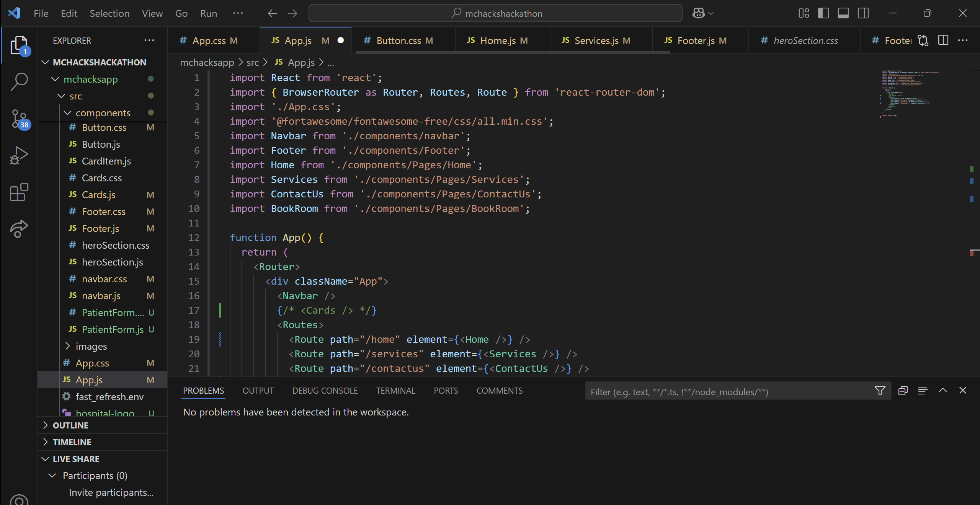Open the Selection menu
The image size is (980, 505).
(x=109, y=13)
